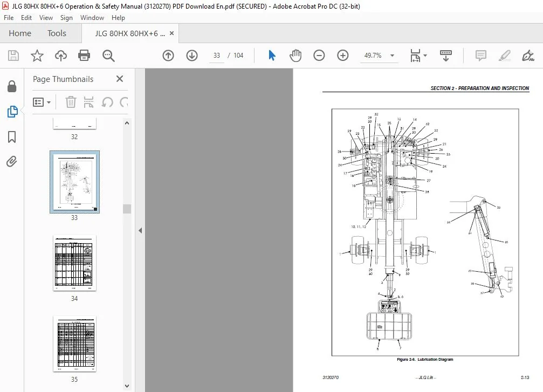Image resolution: width=543 pixels, height=392 pixels.
Task: Activate the hand pan tool
Action: (x=295, y=56)
